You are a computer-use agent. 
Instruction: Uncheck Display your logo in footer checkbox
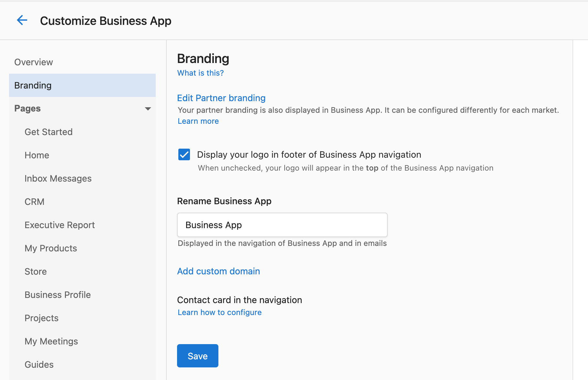click(x=184, y=154)
